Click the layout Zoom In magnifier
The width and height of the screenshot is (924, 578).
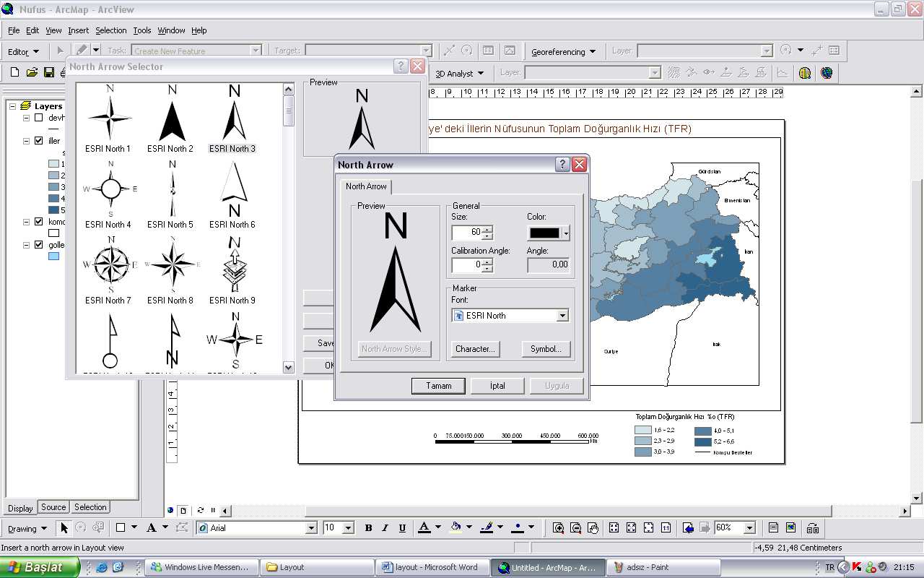558,528
